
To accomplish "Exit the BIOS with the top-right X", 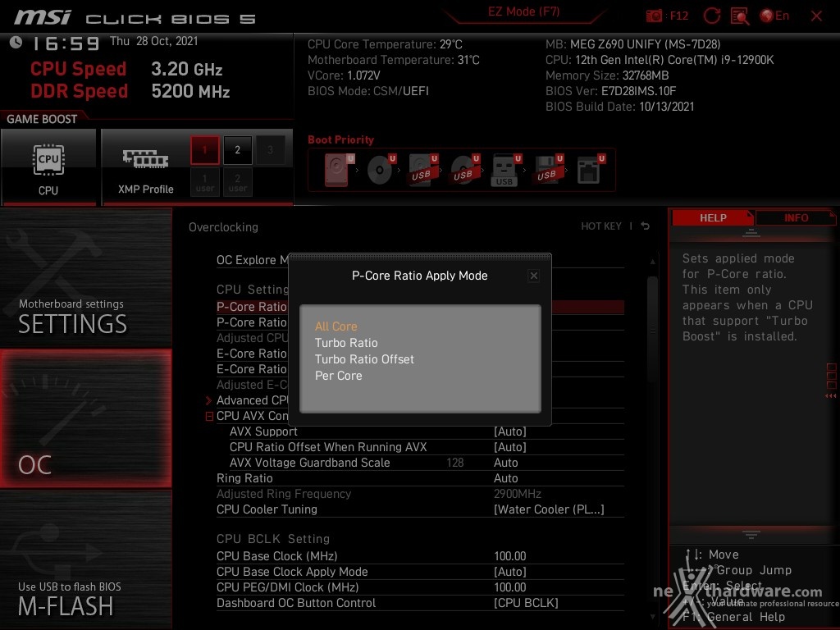I will [816, 16].
